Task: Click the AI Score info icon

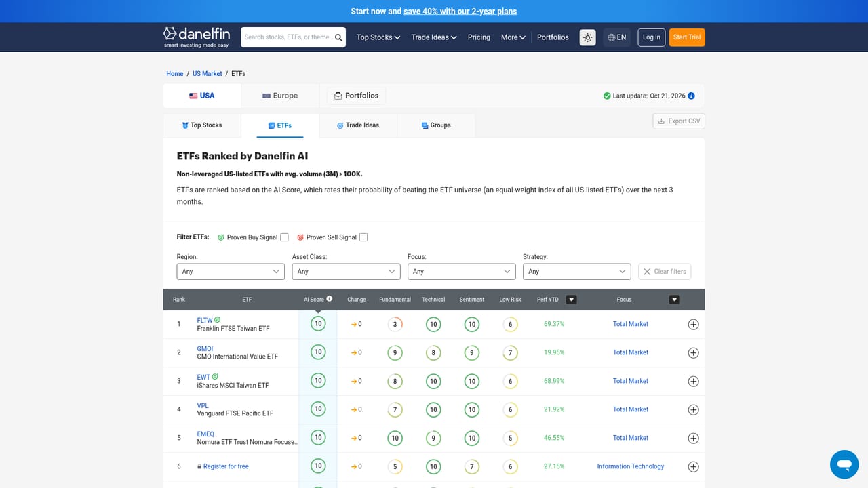Action: click(330, 299)
